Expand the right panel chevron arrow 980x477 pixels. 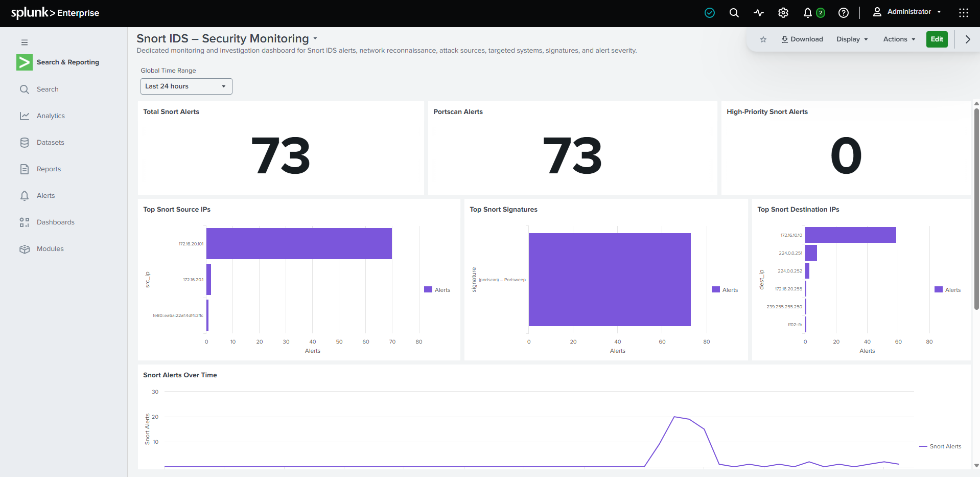968,39
